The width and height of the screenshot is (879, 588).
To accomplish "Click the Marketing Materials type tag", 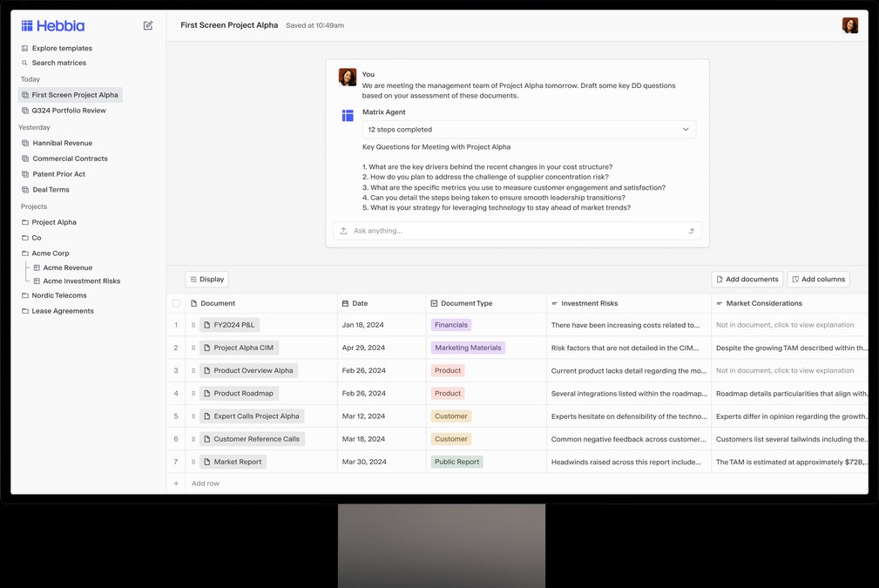I will click(x=468, y=348).
